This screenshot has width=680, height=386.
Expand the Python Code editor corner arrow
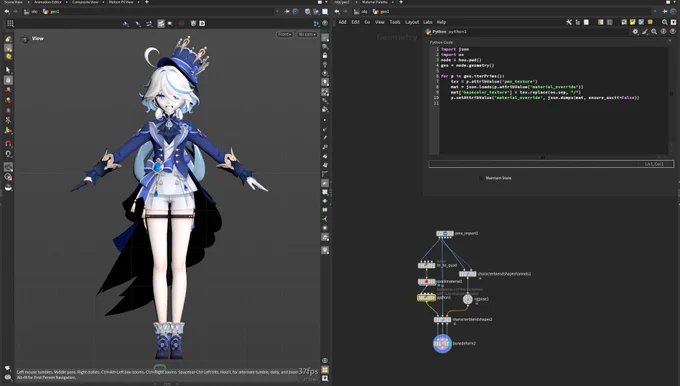pyautogui.click(x=670, y=40)
